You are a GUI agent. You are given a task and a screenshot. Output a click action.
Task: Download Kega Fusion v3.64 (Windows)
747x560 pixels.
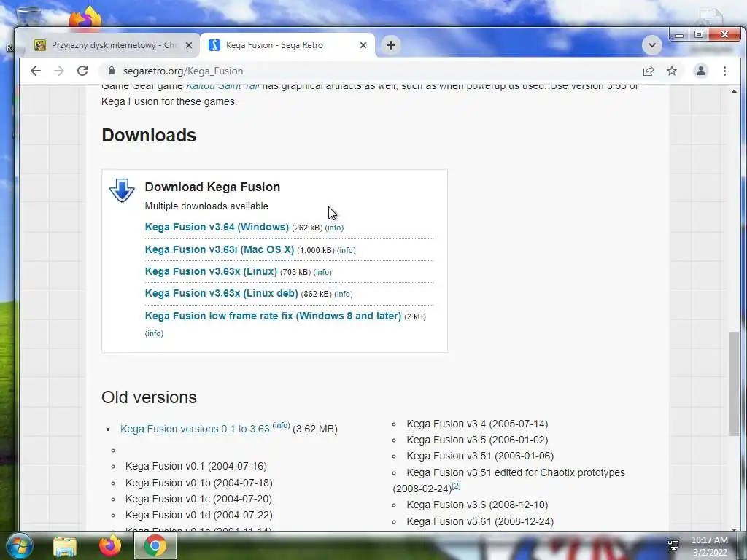[x=217, y=227]
